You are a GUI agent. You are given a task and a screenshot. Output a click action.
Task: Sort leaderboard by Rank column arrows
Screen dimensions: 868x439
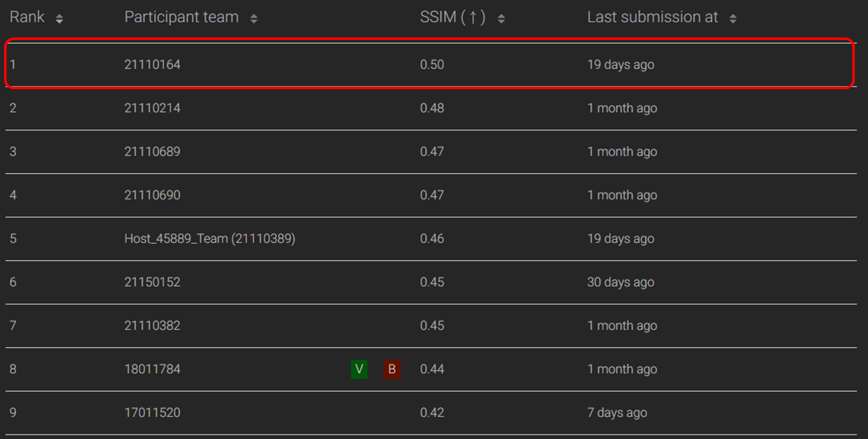59,19
